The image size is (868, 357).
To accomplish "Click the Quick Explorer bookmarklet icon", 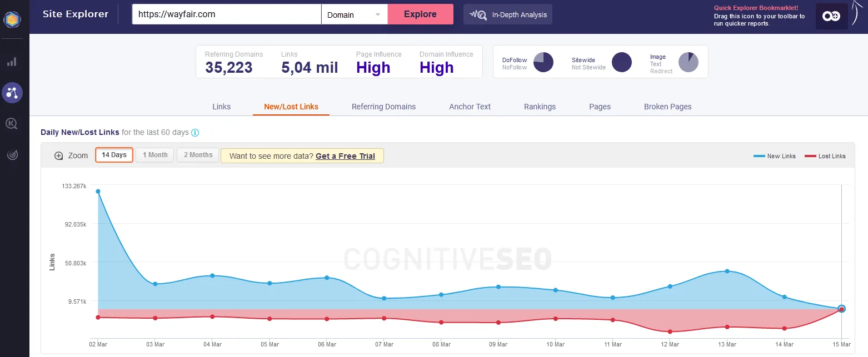I will 831,17.
